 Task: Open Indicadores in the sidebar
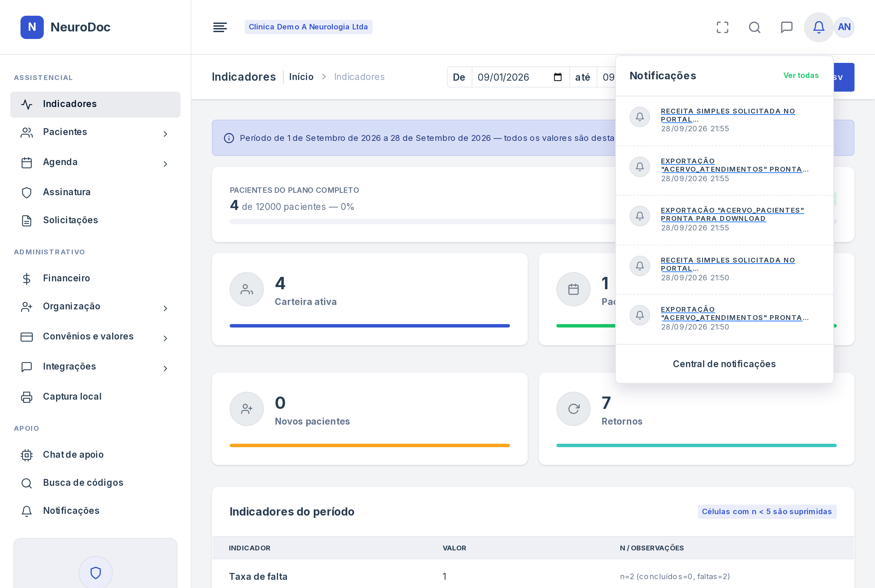[95, 104]
